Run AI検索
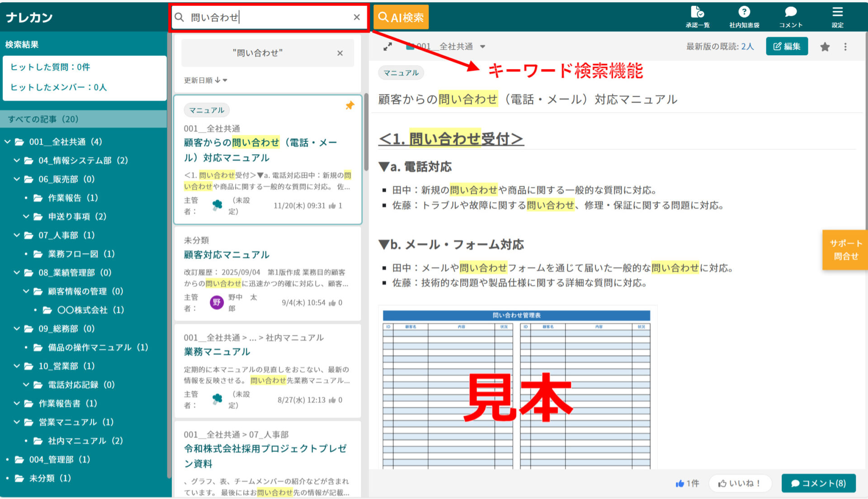The height and width of the screenshot is (499, 868). (401, 17)
